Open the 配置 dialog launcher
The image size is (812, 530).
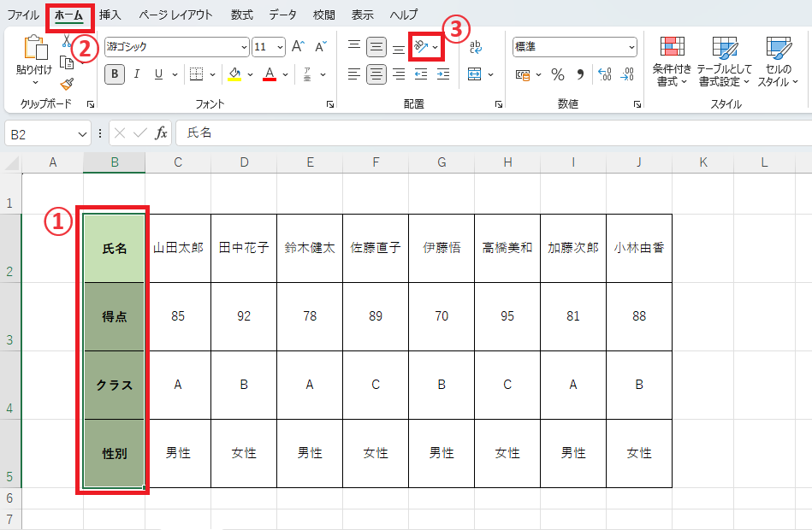tap(499, 104)
